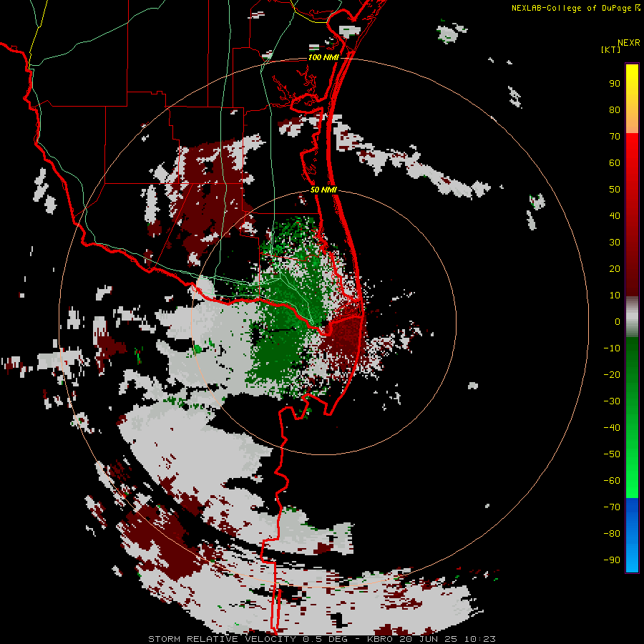The height and width of the screenshot is (644, 644).
Task: Pick the -40 scale value
Action: pos(612,428)
